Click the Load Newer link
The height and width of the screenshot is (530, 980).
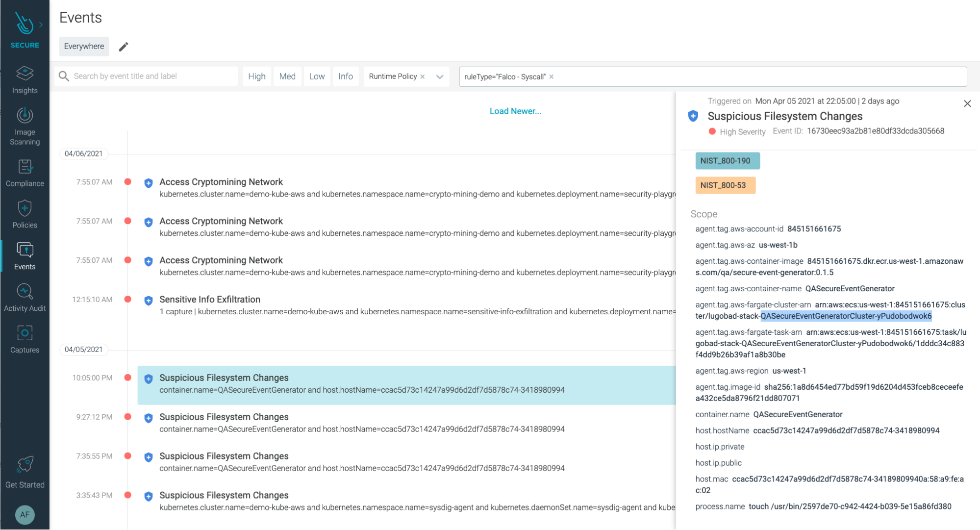pyautogui.click(x=515, y=111)
